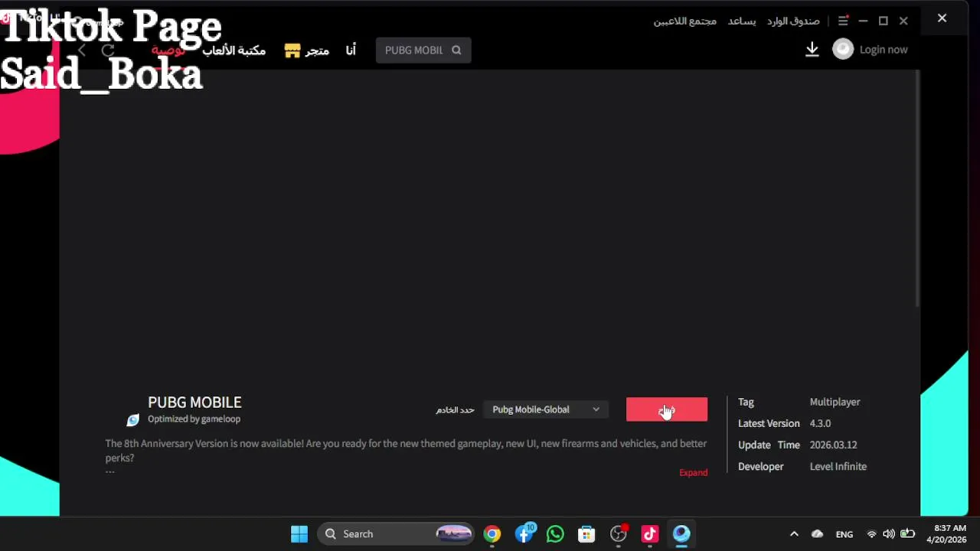The width and height of the screenshot is (980, 551).
Task: Click the search magnifier icon
Action: click(456, 50)
